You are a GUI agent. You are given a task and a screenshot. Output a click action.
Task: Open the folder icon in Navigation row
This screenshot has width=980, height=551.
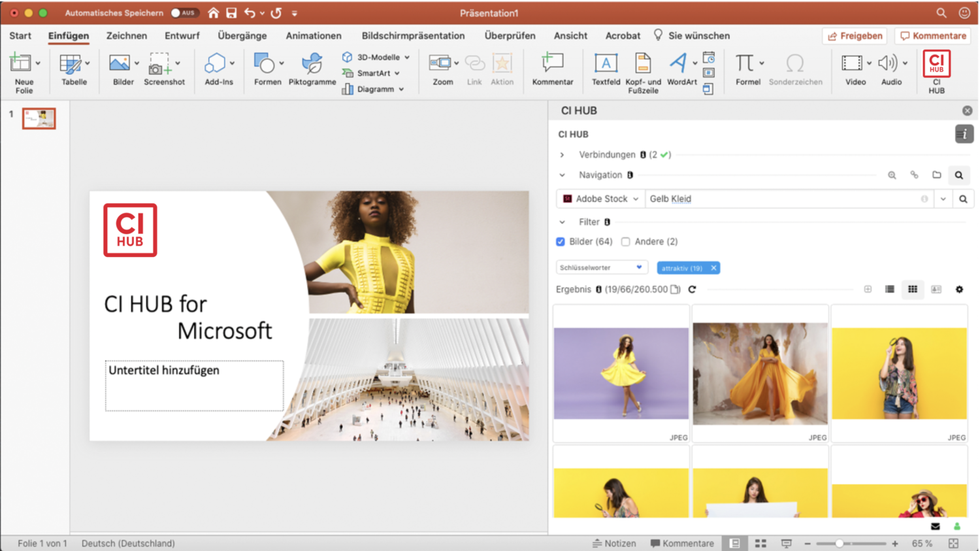(936, 175)
